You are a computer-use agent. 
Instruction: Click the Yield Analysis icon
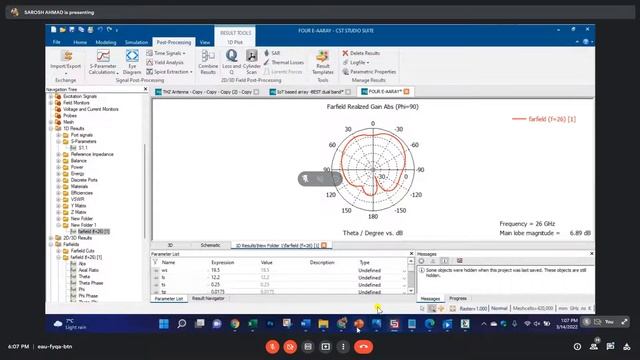click(150, 62)
